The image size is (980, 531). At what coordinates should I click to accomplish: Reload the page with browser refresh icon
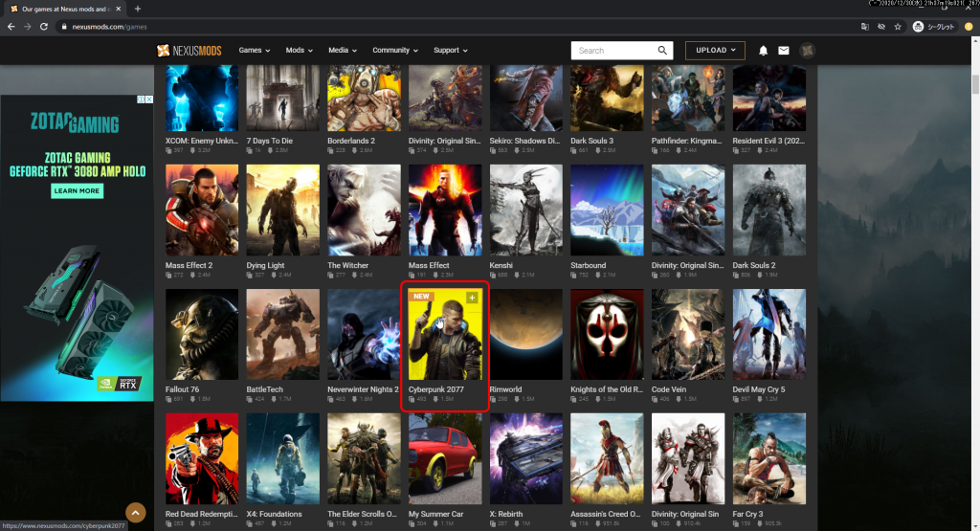tap(43, 27)
